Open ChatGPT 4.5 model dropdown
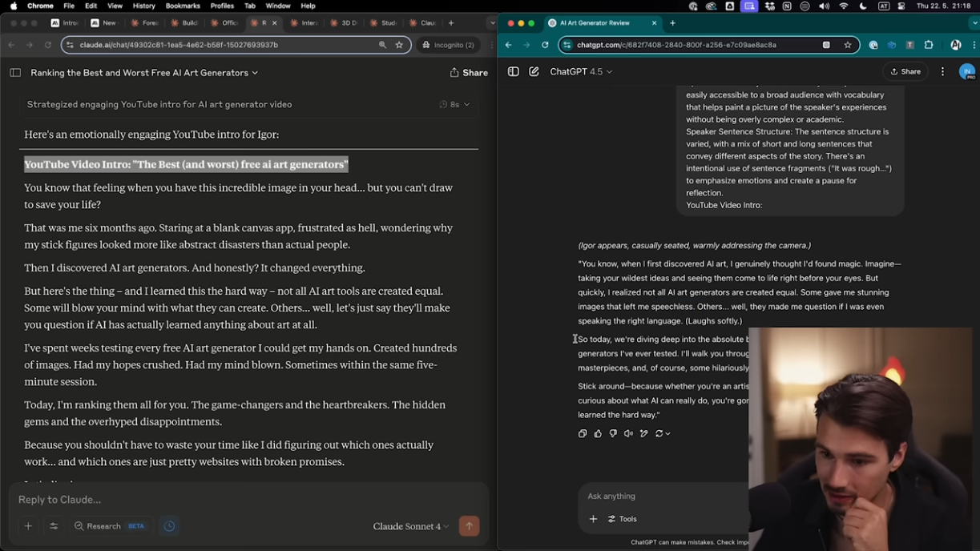This screenshot has width=980, height=551. coord(581,71)
